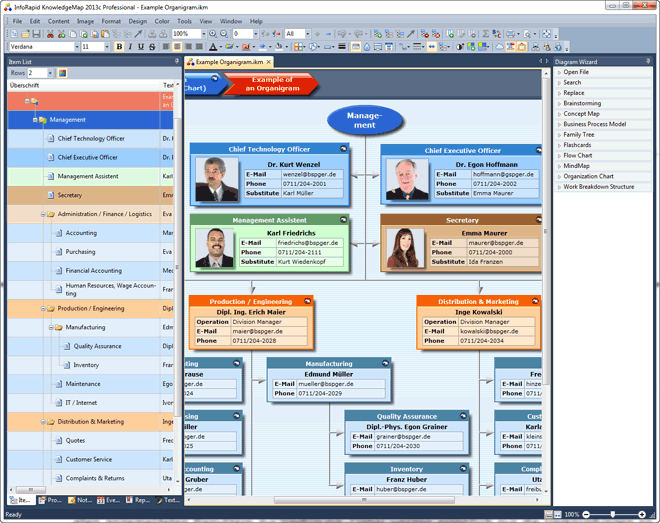This screenshot has width=660, height=523.
Task: Click the Sum (sigma) toolbar icon
Action: click(x=485, y=34)
